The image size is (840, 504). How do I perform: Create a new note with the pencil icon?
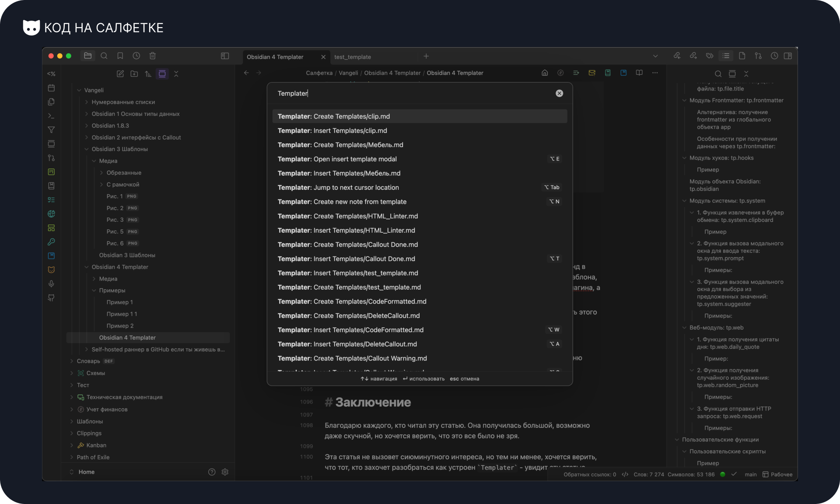[x=120, y=74]
